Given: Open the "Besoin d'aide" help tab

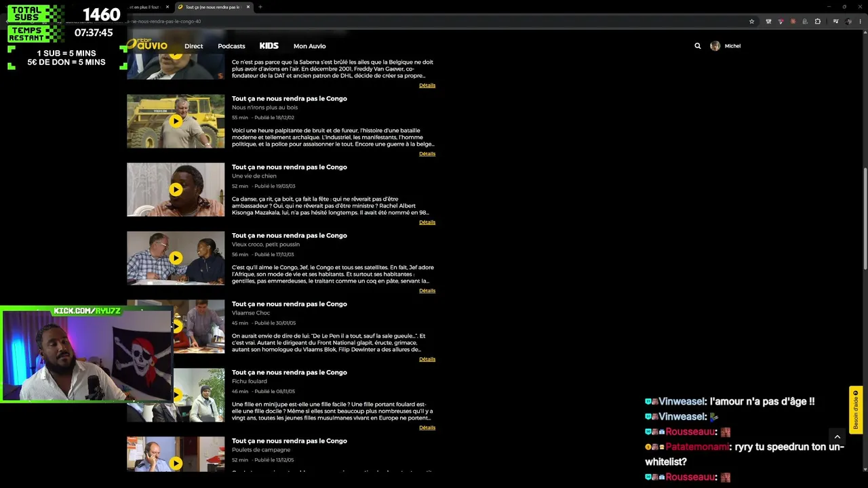Looking at the screenshot, I should click(856, 409).
